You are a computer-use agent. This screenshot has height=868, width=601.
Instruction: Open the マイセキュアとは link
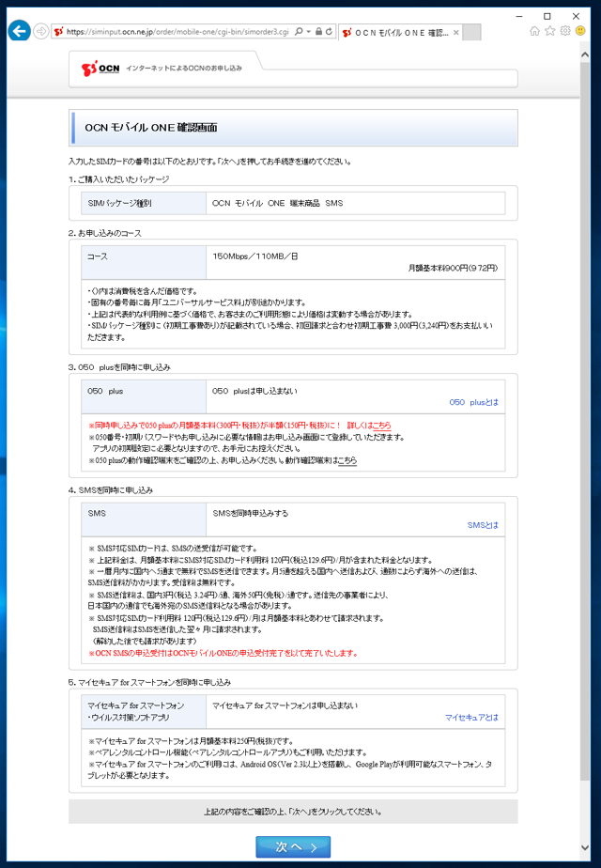click(x=471, y=717)
